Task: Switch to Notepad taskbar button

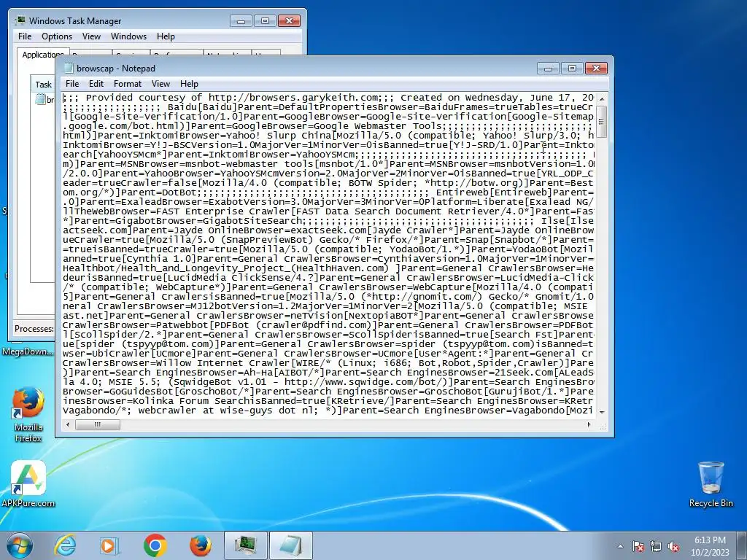Action: point(291,545)
